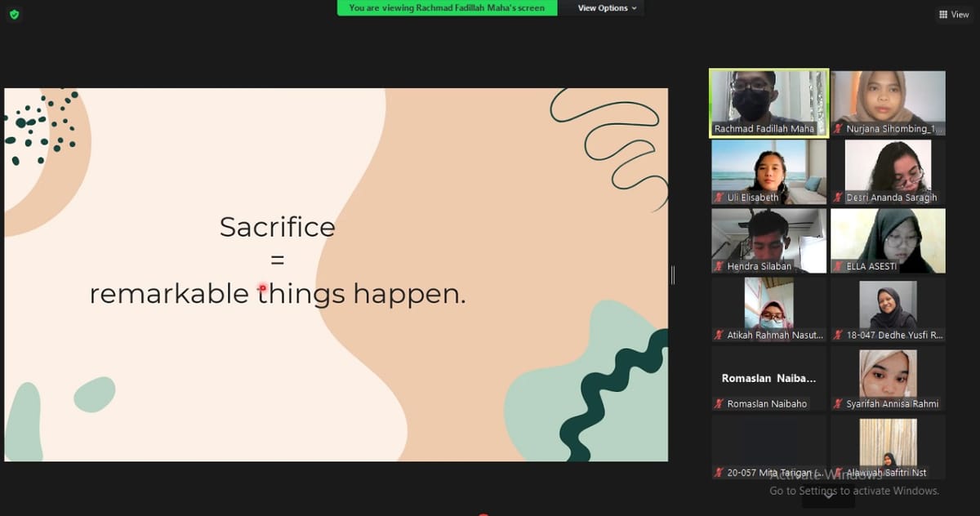Click the 'Sacrifice' heading on the shared slide
Image resolution: width=980 pixels, height=516 pixels.
coord(277,227)
